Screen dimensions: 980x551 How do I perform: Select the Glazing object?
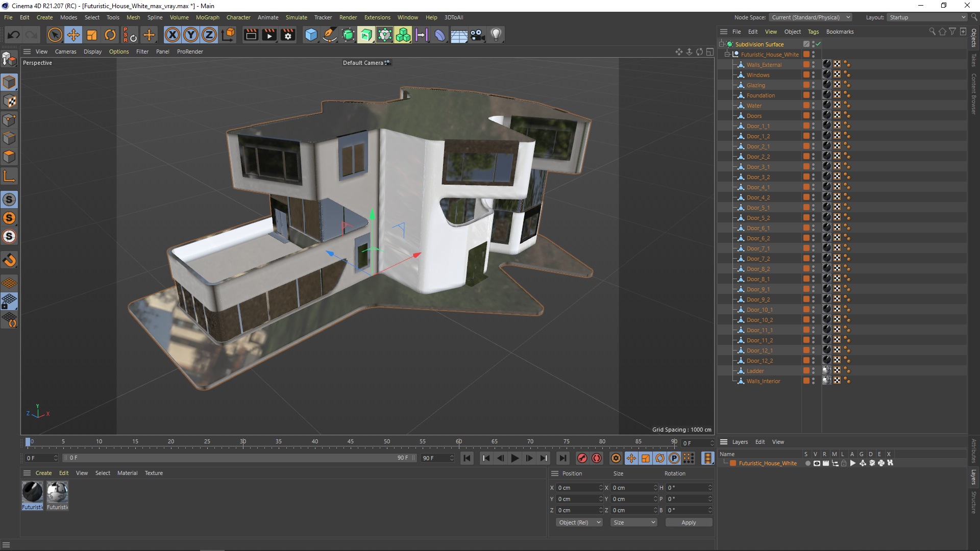coord(755,85)
